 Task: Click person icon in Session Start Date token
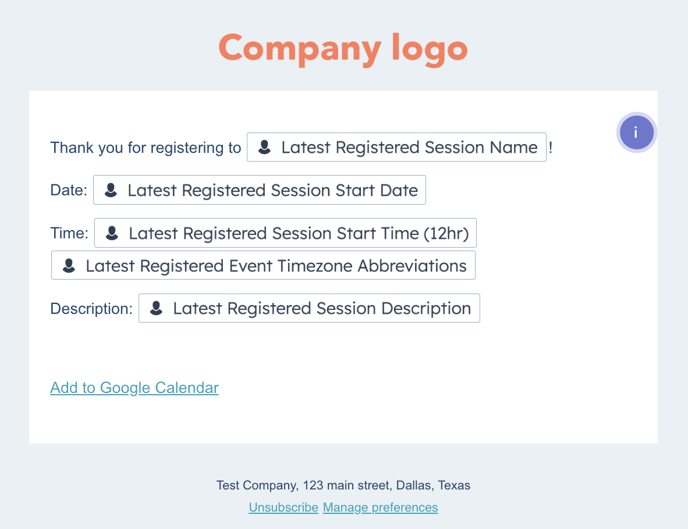click(111, 190)
